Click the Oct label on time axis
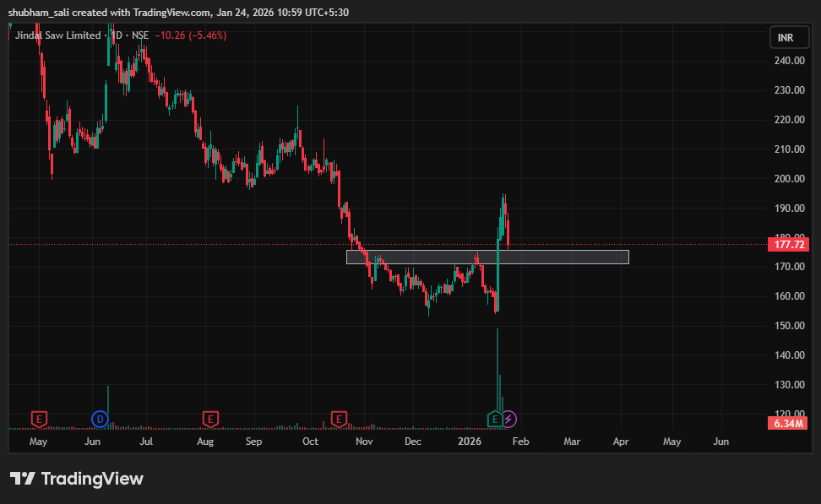Image resolution: width=821 pixels, height=504 pixels. (x=310, y=442)
